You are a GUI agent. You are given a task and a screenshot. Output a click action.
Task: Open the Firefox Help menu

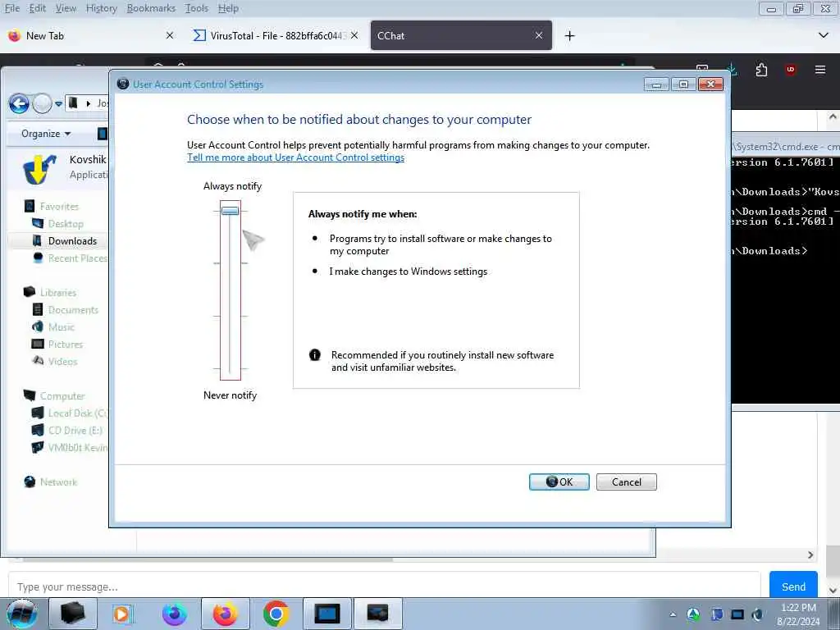tap(228, 8)
